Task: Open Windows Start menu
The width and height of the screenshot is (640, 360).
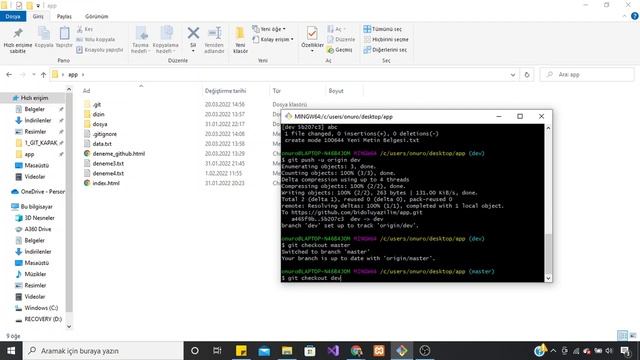Action: pyautogui.click(x=11, y=351)
